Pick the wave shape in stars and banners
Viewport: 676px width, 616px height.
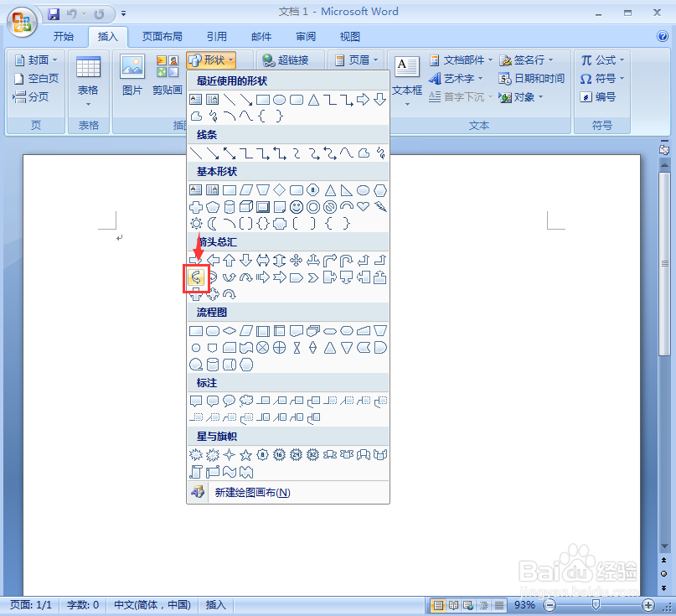coord(230,472)
